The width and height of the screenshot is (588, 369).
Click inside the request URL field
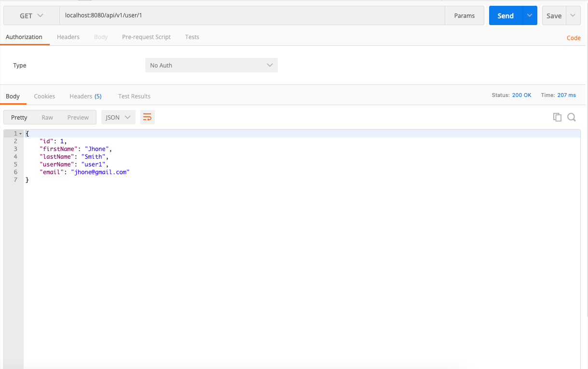[x=193, y=15]
